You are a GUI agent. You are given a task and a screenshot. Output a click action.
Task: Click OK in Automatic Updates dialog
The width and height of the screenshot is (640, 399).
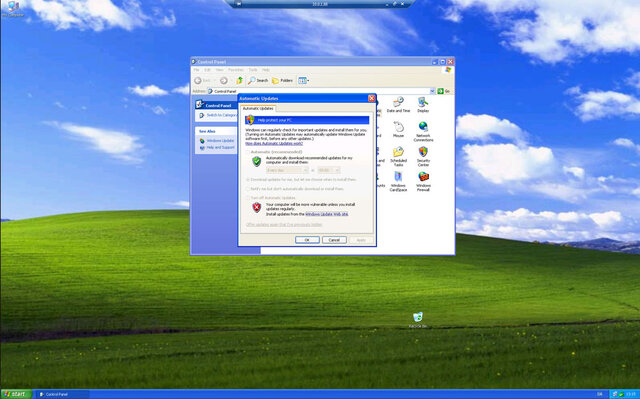click(x=307, y=240)
